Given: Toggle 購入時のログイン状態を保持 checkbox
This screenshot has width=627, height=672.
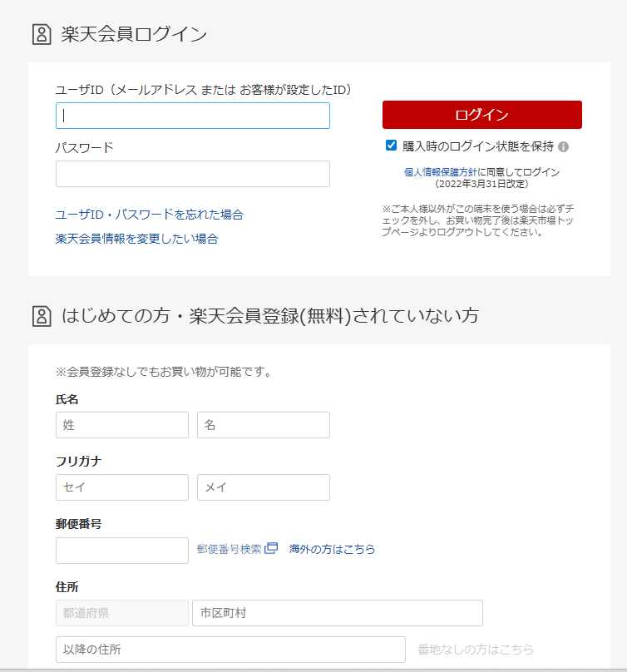Looking at the screenshot, I should click(391, 146).
